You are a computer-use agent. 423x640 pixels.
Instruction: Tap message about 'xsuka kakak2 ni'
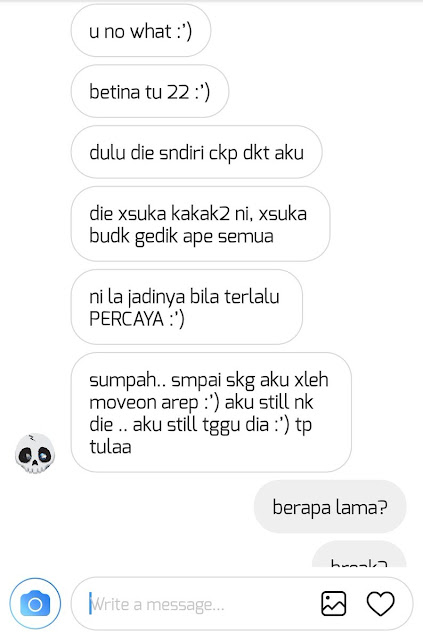point(200,224)
